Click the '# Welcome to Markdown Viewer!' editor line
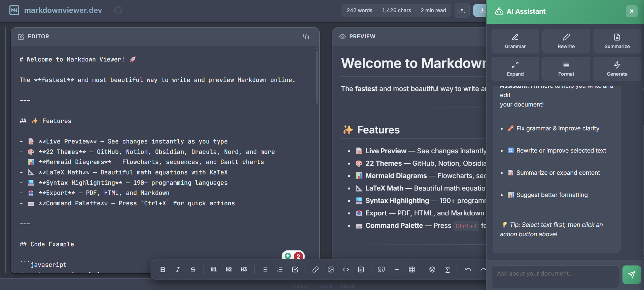The image size is (644, 290). pyautogui.click(x=78, y=59)
